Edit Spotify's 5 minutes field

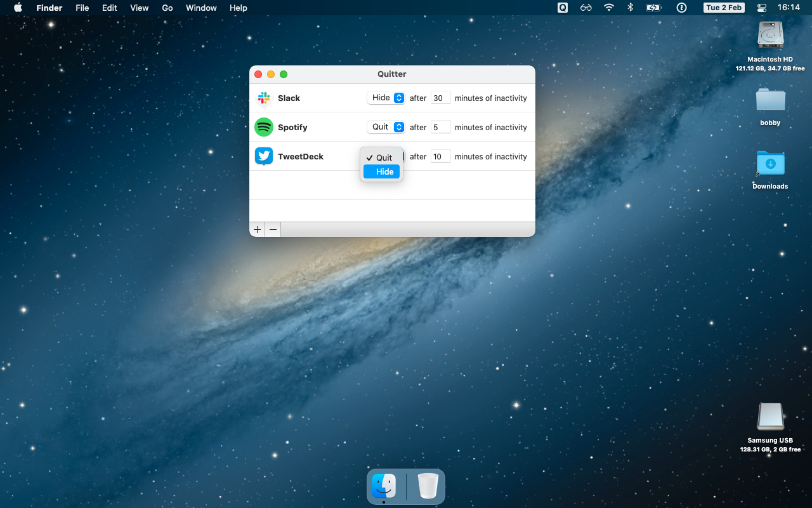441,127
